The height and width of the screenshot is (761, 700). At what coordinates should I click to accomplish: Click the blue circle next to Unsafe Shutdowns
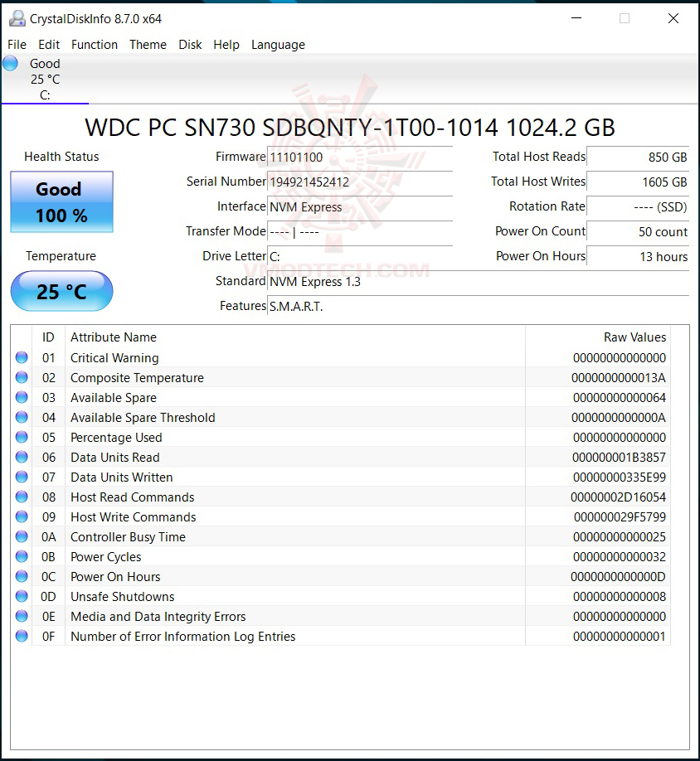click(22, 596)
